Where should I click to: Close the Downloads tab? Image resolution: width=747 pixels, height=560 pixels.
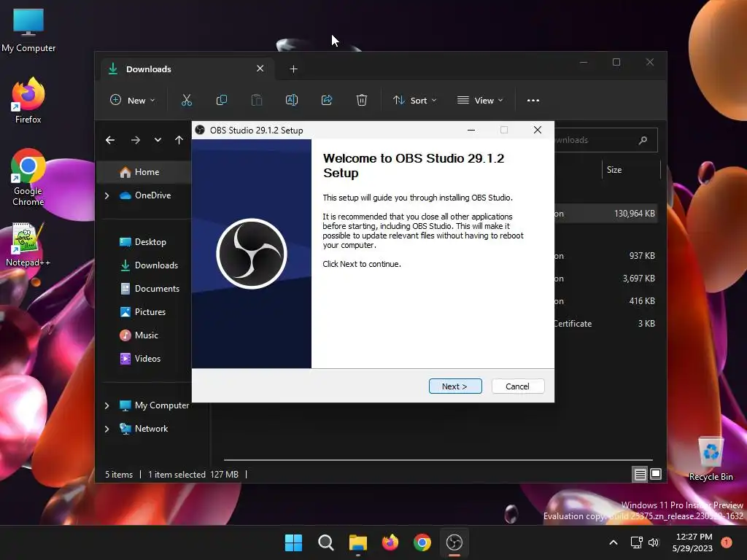click(x=260, y=69)
